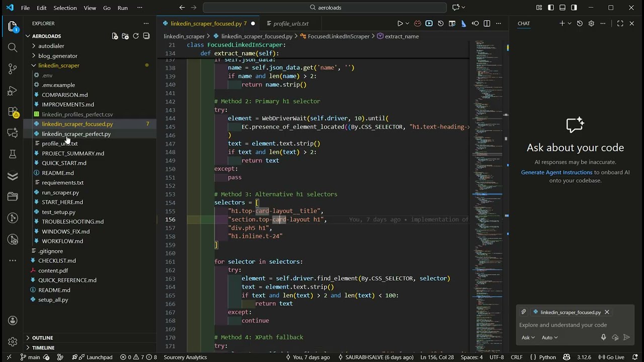Open the run options dropdown arrow

coord(408,24)
